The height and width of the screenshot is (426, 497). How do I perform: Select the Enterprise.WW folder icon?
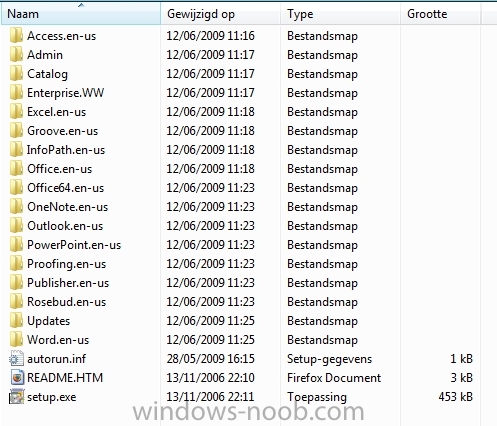pos(16,93)
